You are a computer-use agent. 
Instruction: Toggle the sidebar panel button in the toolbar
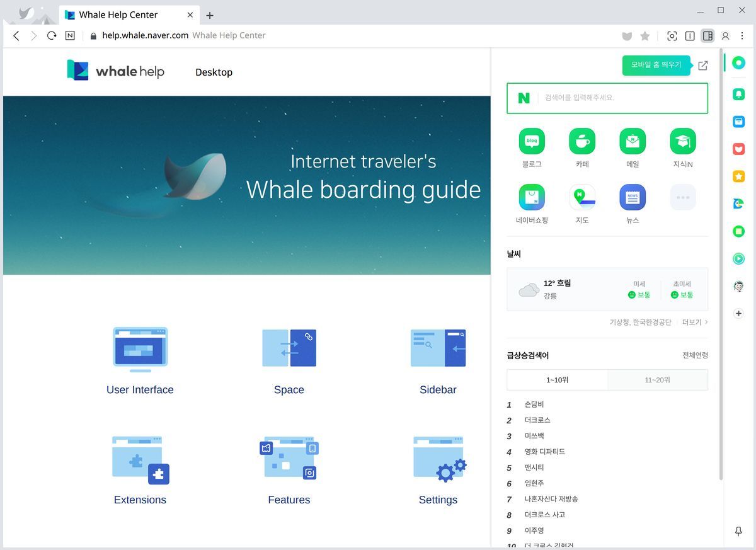(707, 36)
